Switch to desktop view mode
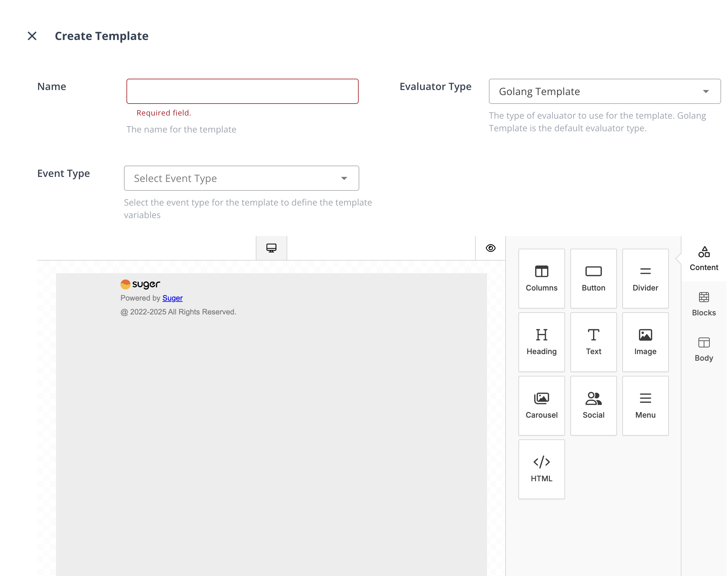Viewport: 728px width, 576px height. [x=271, y=248]
